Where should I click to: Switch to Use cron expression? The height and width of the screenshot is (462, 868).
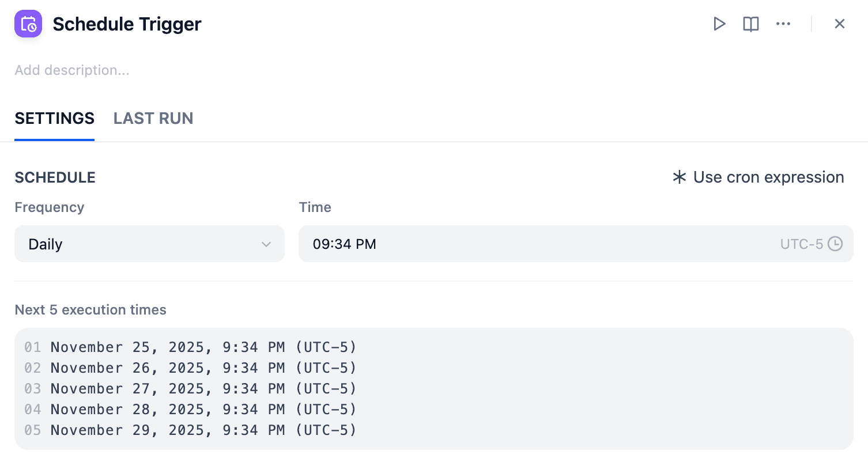[758, 177]
